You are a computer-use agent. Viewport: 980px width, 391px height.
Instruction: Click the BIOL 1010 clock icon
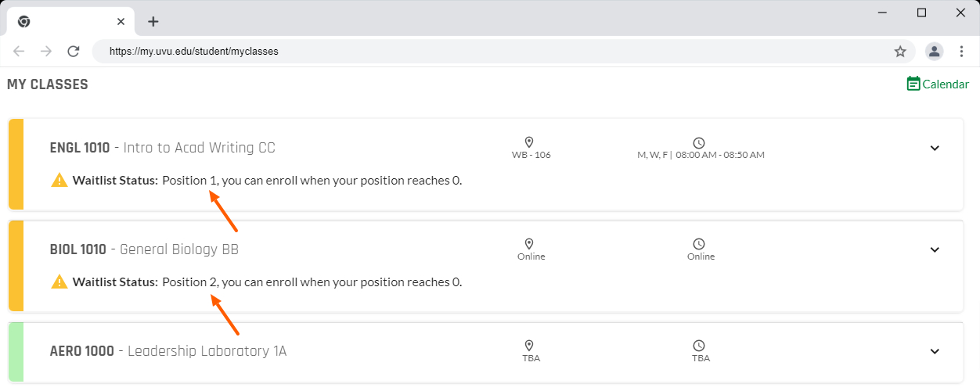[699, 244]
